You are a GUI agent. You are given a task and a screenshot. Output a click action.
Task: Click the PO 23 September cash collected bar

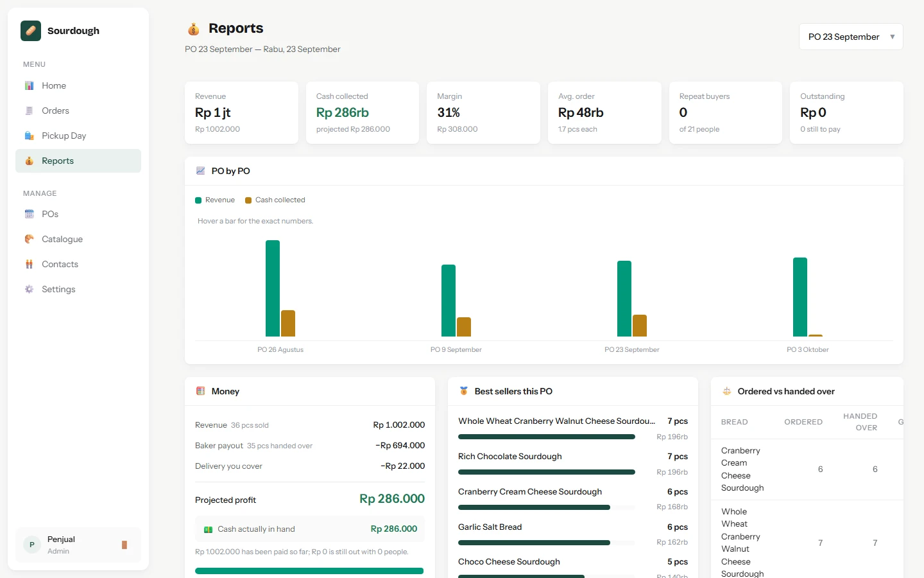click(x=640, y=326)
